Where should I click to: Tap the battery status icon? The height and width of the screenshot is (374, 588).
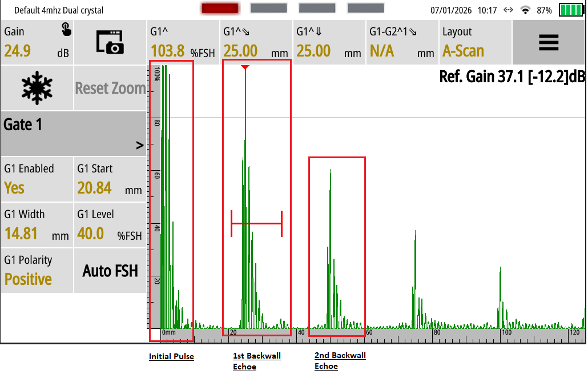click(570, 10)
